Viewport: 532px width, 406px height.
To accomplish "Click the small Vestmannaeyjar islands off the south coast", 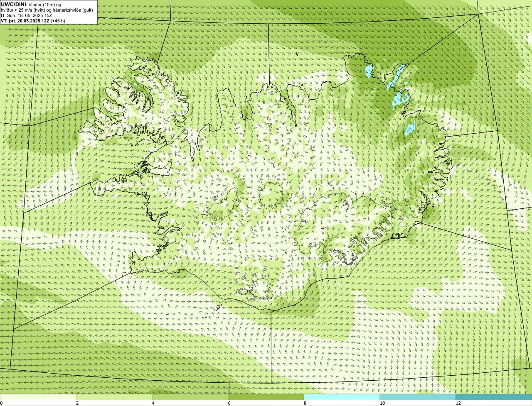I will [x=218, y=307].
